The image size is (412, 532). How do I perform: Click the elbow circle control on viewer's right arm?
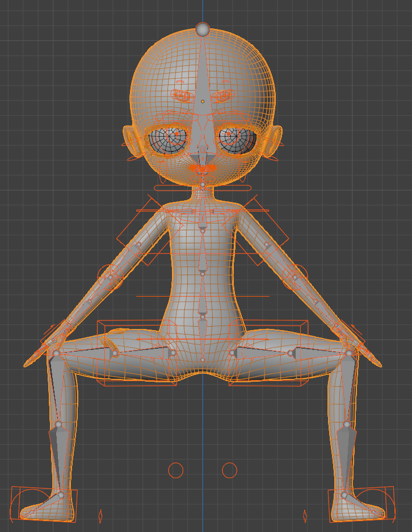click(295, 277)
